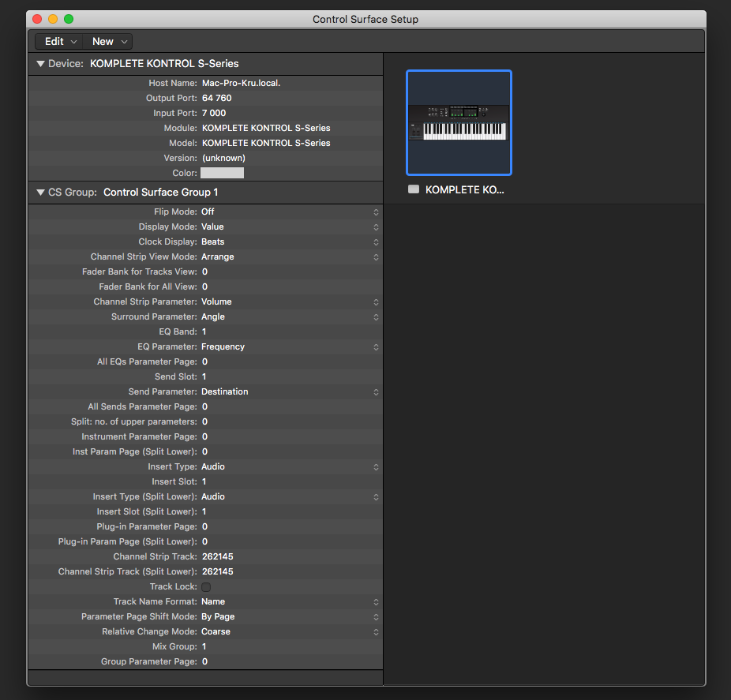Image resolution: width=731 pixels, height=700 pixels.
Task: Click the Input Port value 7 000
Action: tap(214, 113)
